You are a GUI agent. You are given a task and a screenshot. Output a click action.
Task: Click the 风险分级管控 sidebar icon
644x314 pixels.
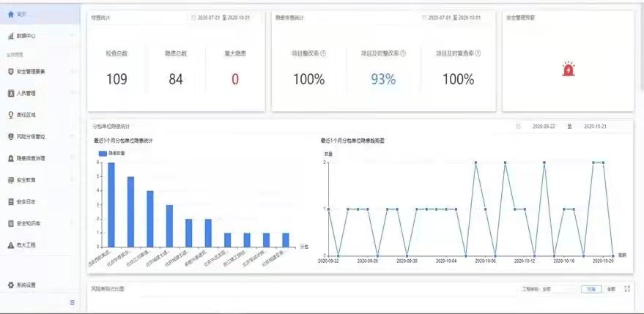tap(11, 137)
